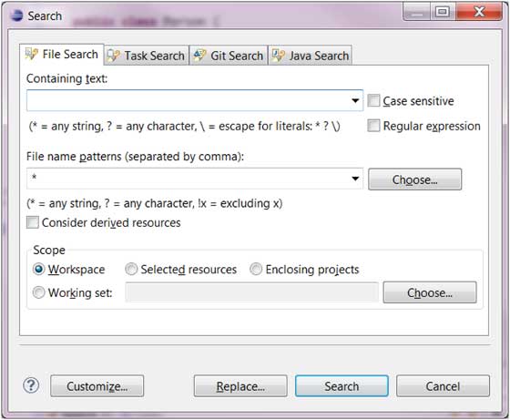
Task: Tick the Regular expression checkbox
Action: 373,126
